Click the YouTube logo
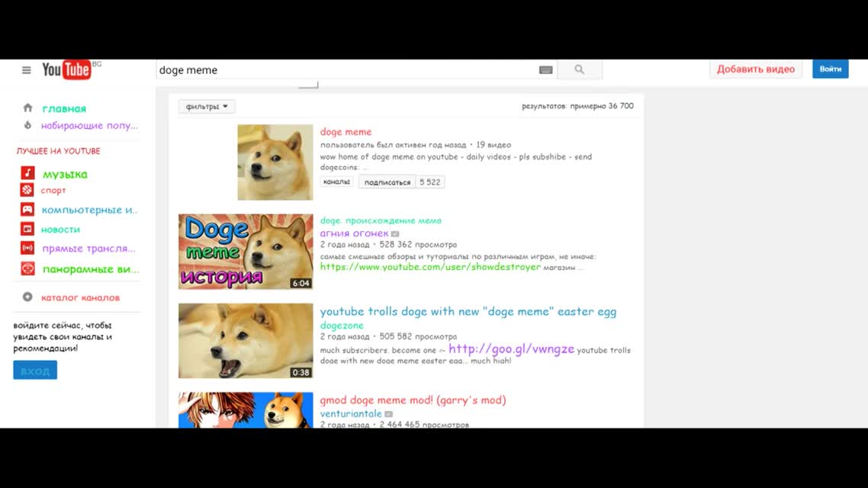This screenshot has height=488, width=868. (x=67, y=69)
